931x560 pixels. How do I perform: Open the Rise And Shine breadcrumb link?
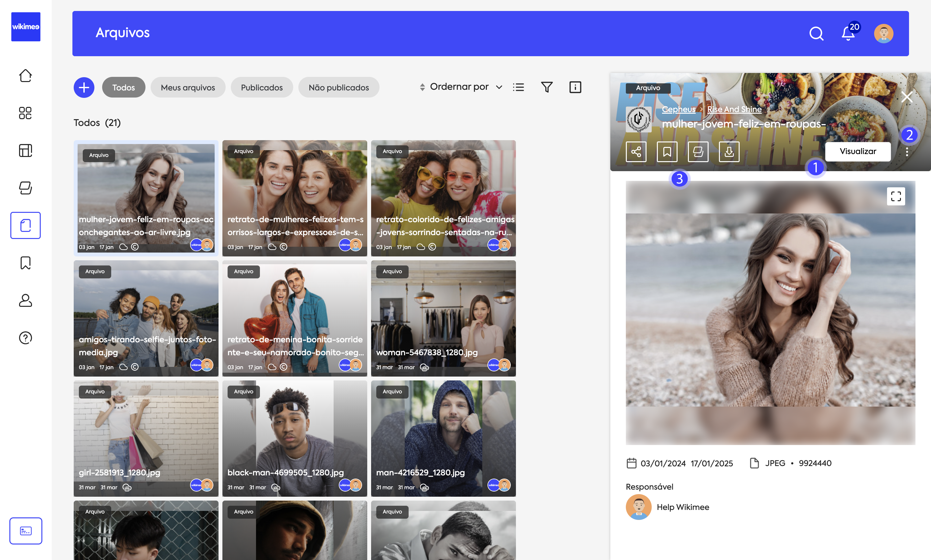pyautogui.click(x=734, y=109)
